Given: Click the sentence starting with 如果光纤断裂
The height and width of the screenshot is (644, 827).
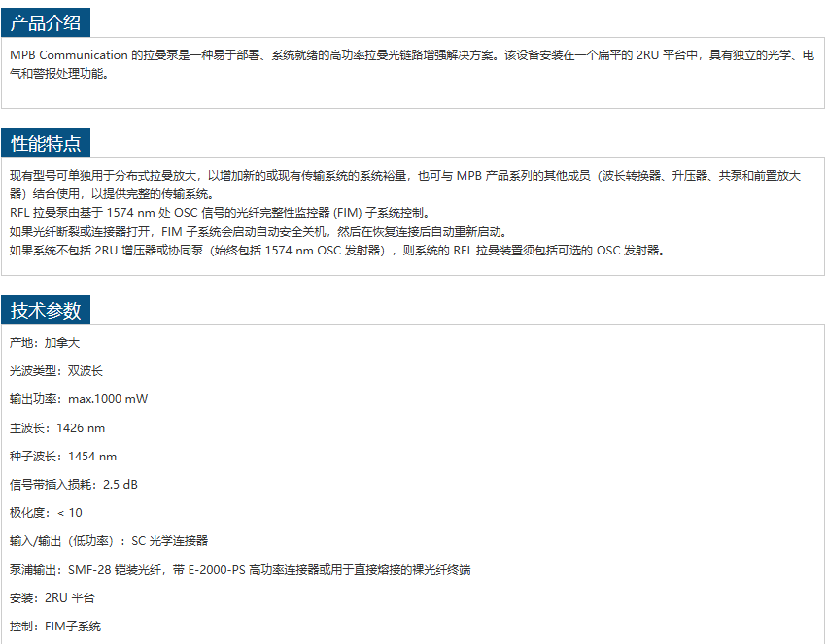Looking at the screenshot, I should 258,231.
